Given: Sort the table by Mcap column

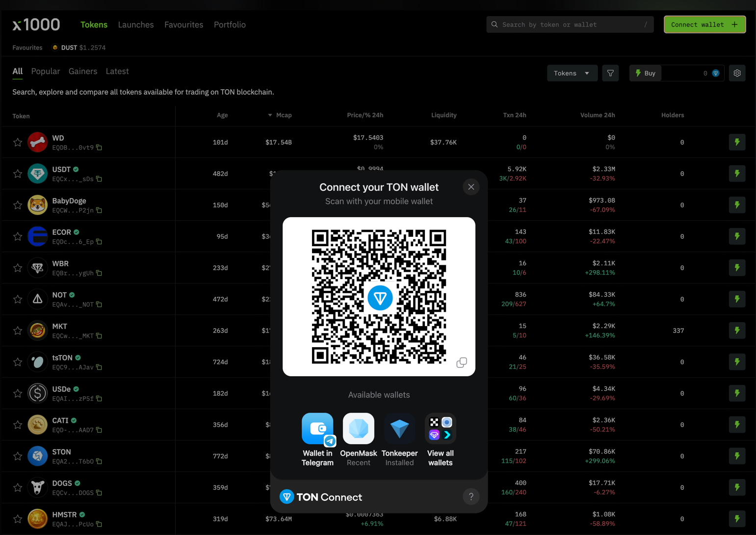Looking at the screenshot, I should 283,115.
